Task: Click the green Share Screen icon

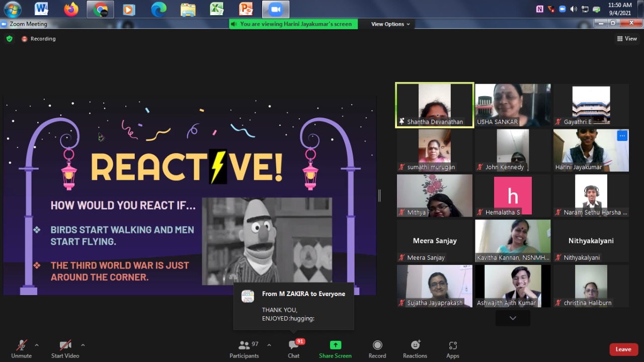Action: click(x=335, y=345)
